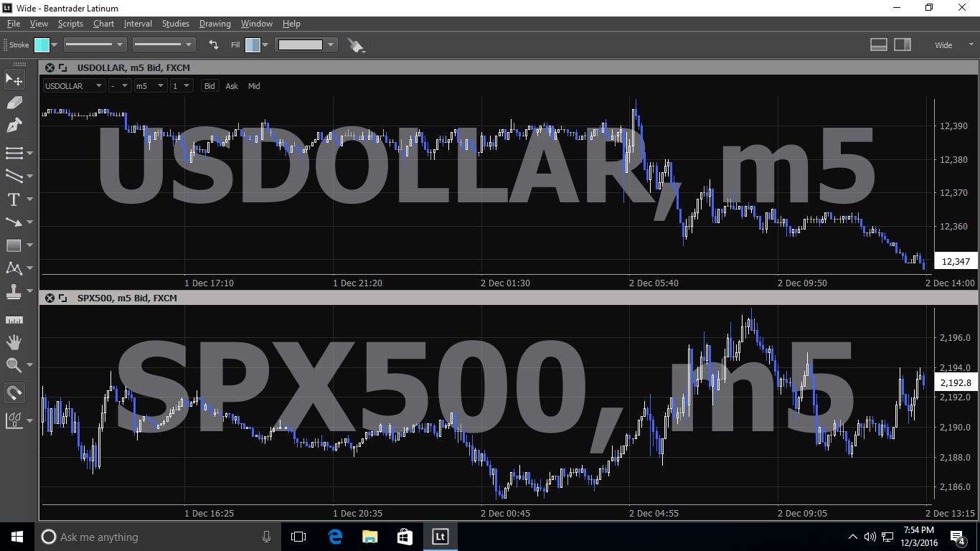
Task: Open File Explorer from the taskbar
Action: pyautogui.click(x=369, y=537)
